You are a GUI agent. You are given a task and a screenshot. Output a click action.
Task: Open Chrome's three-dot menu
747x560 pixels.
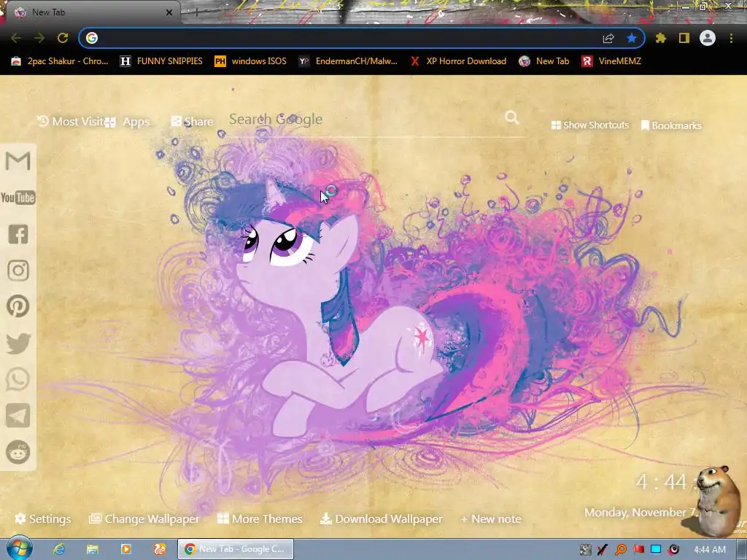731,38
